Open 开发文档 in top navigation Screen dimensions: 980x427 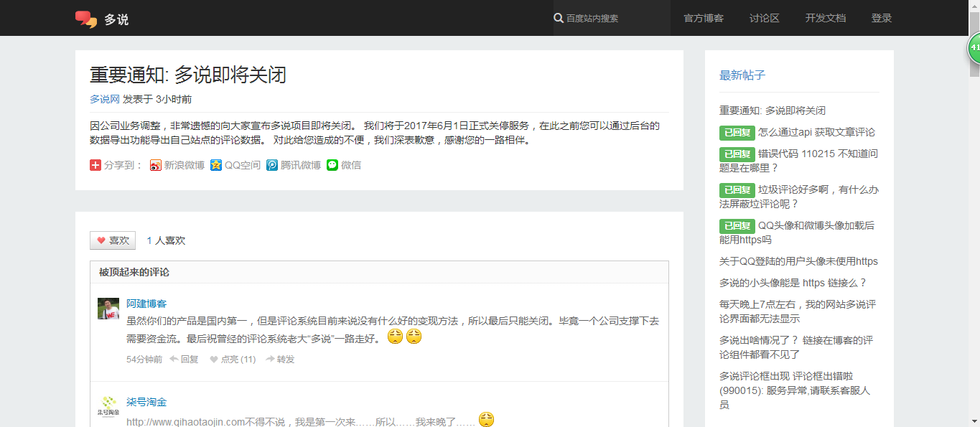tap(825, 18)
